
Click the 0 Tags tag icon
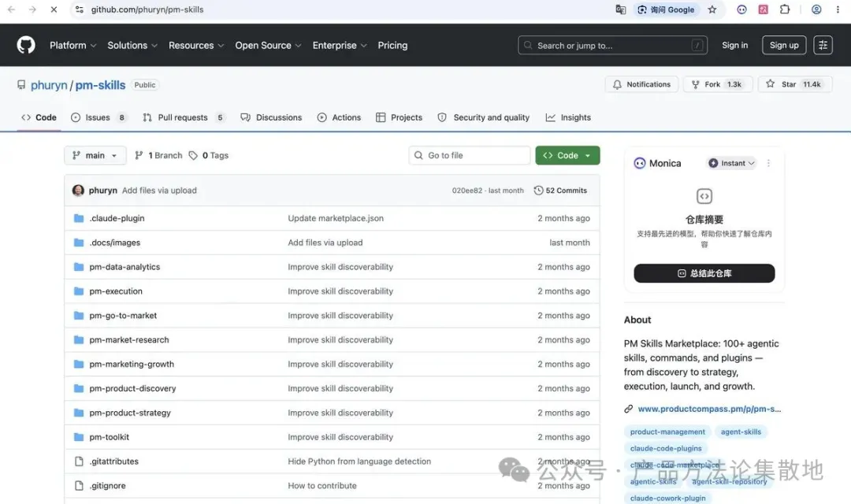[x=193, y=155]
